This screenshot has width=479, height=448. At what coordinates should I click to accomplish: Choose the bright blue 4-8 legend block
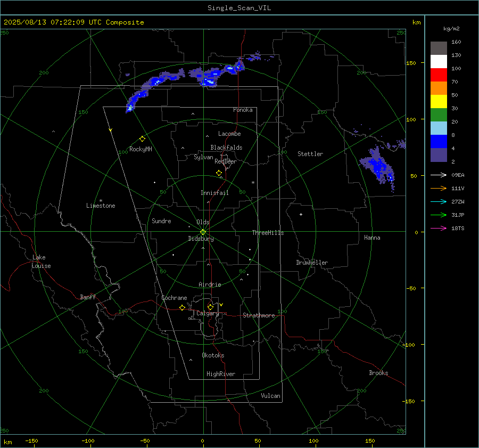[x=439, y=142]
